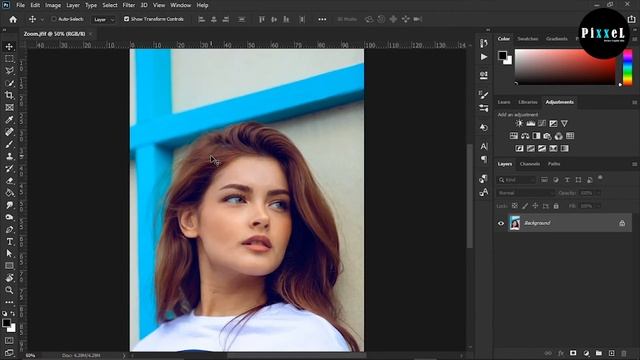Select the Zoom tool
This screenshot has width=640, height=360.
coord(9,290)
